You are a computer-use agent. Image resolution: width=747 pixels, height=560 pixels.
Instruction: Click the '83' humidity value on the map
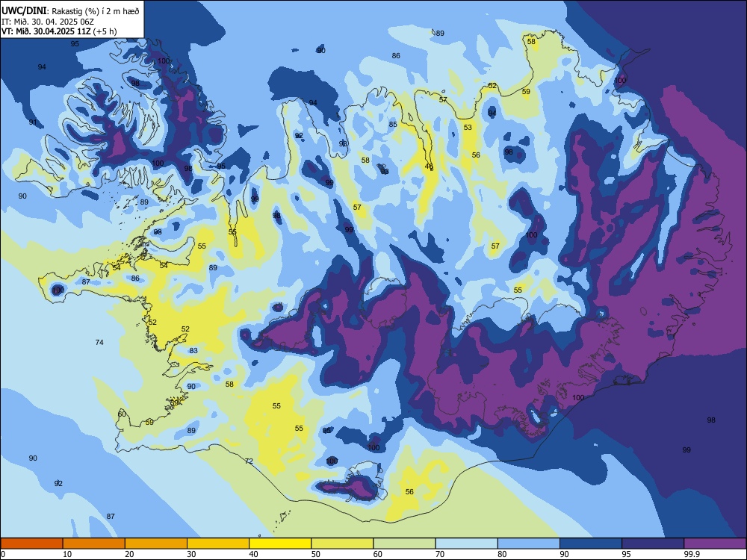[193, 350]
